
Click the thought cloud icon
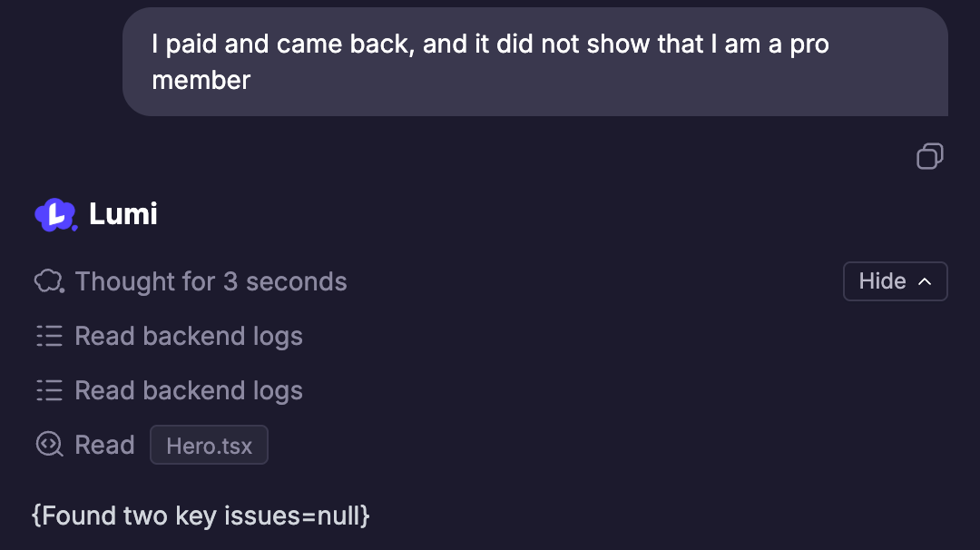[x=48, y=281]
